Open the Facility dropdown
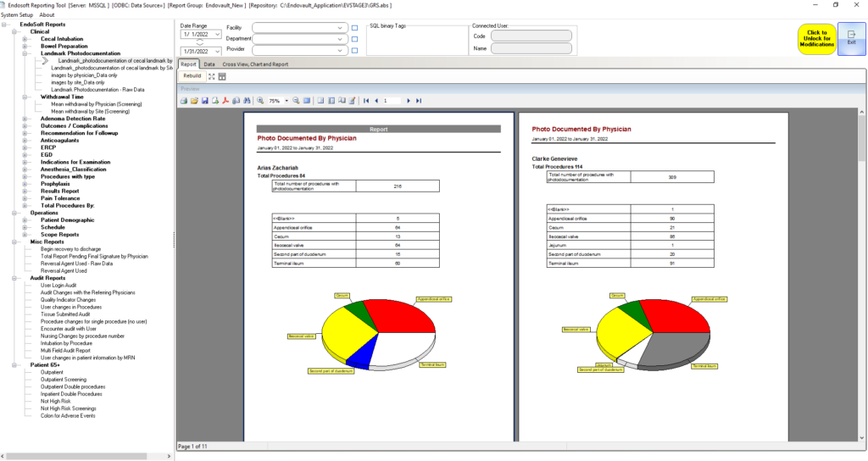 tap(341, 28)
